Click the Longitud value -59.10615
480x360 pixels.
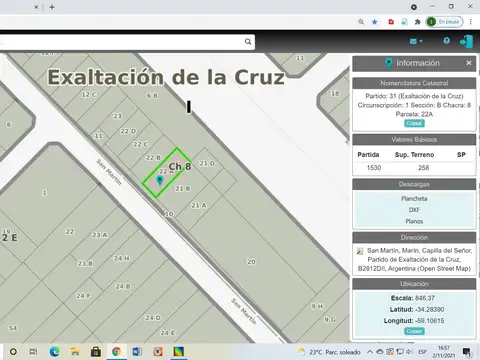[430, 321]
